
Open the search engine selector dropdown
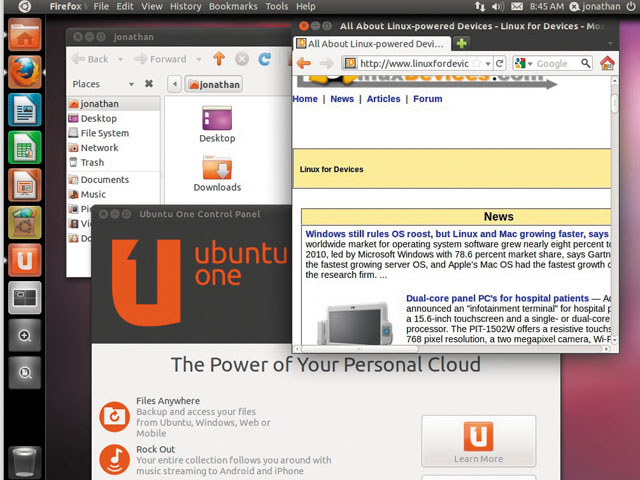click(523, 63)
